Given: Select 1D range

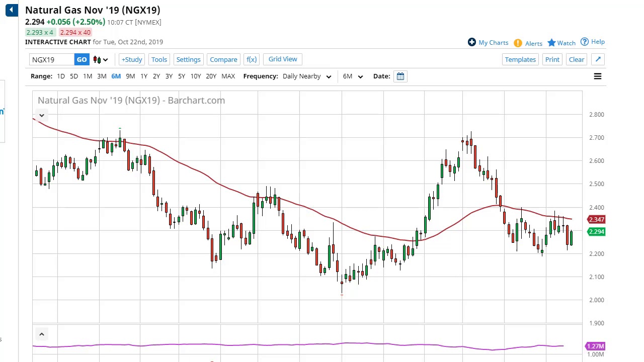Looking at the screenshot, I should point(60,76).
